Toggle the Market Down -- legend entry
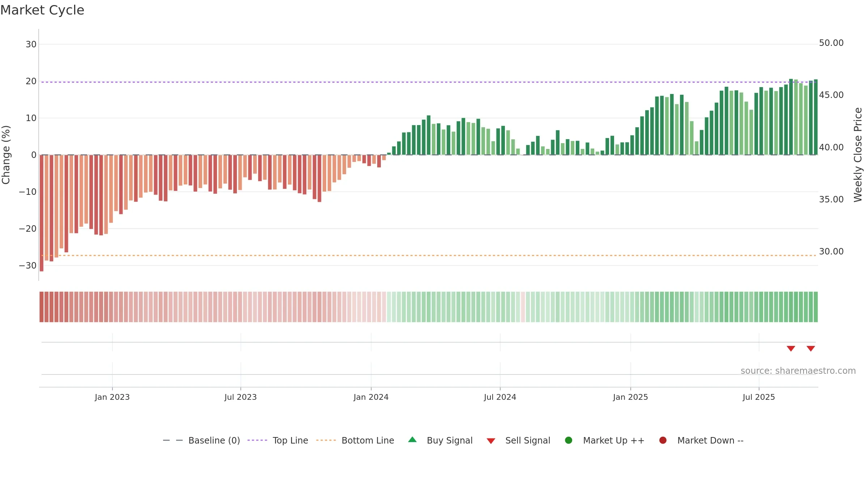The height and width of the screenshot is (488, 868). (x=701, y=440)
